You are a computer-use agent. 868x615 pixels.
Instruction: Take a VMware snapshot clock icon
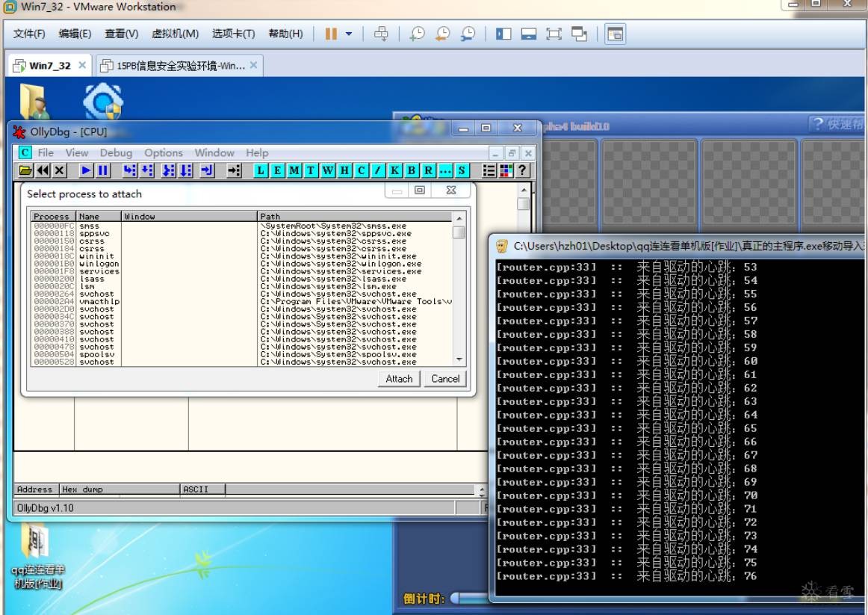[416, 34]
